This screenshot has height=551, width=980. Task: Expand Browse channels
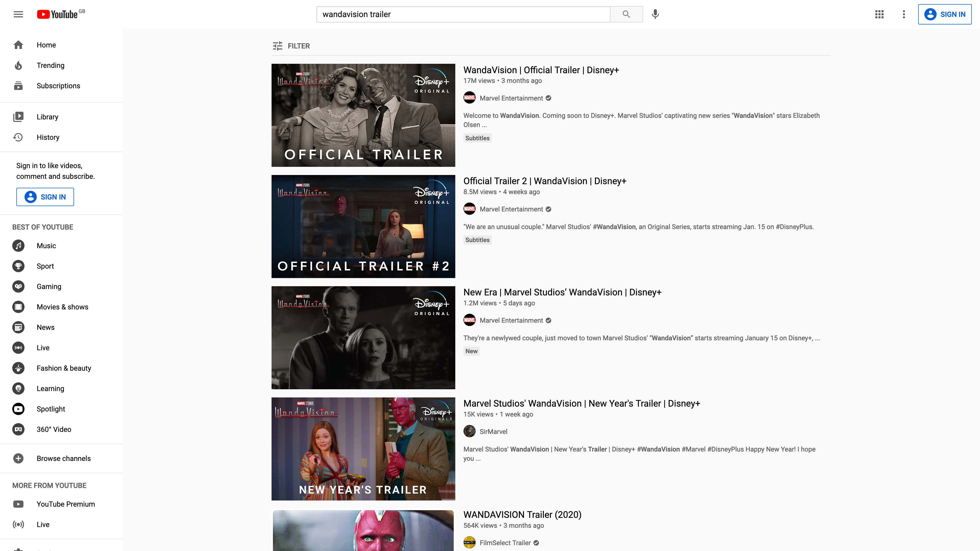coord(64,458)
